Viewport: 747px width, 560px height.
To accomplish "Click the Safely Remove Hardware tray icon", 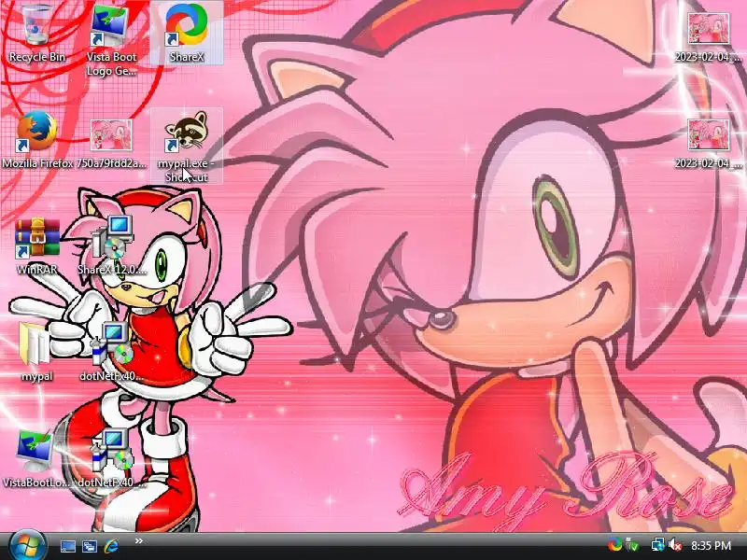I will tap(632, 544).
